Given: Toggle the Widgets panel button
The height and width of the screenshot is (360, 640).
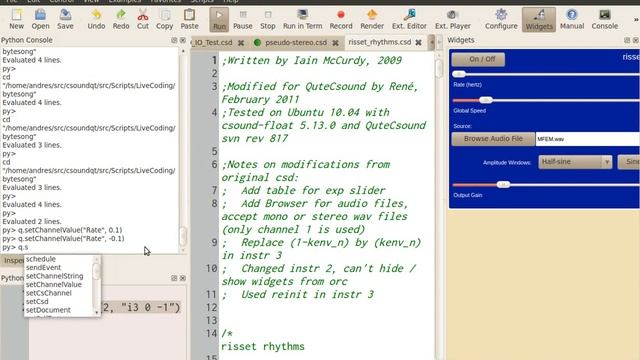Looking at the screenshot, I should pyautogui.click(x=539, y=19).
